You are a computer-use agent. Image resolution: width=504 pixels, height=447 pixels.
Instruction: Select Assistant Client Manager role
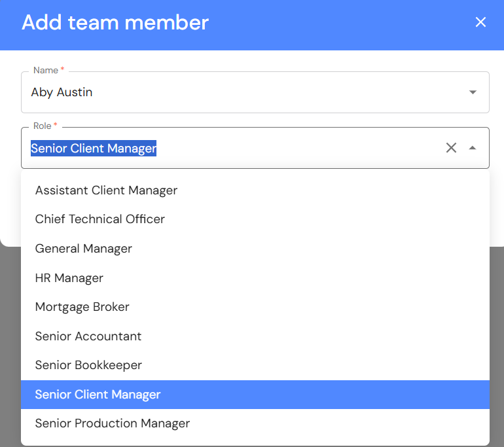point(106,190)
